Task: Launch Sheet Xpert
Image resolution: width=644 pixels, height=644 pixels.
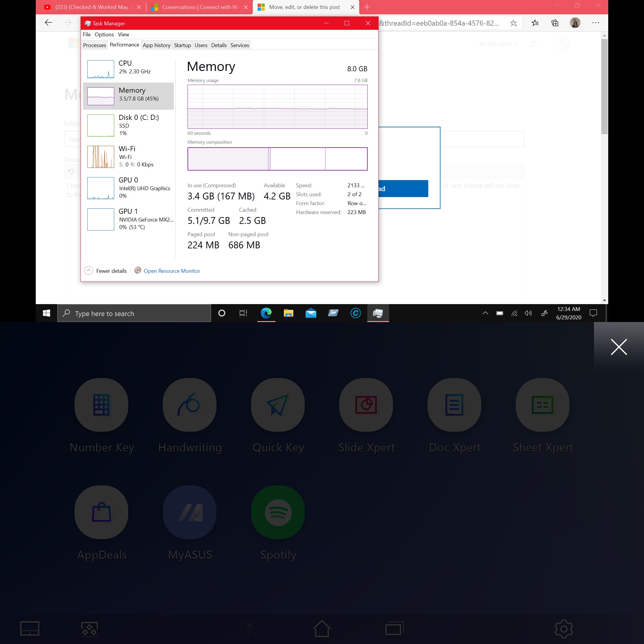Action: pos(542,405)
